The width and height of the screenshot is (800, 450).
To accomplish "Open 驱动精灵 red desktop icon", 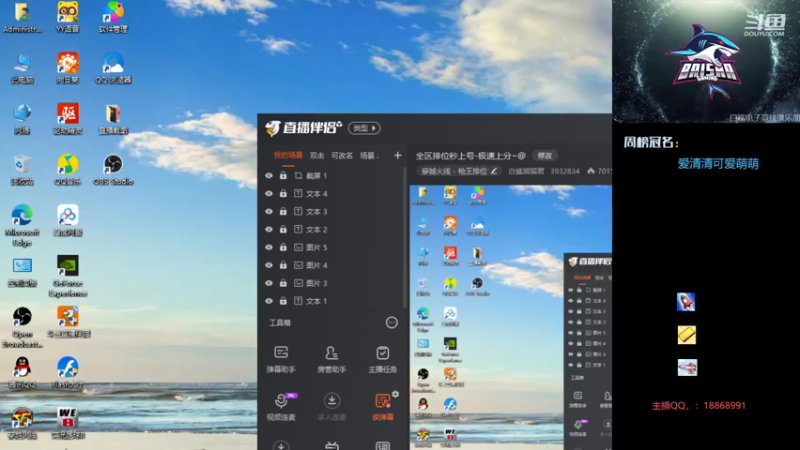I will click(x=67, y=119).
